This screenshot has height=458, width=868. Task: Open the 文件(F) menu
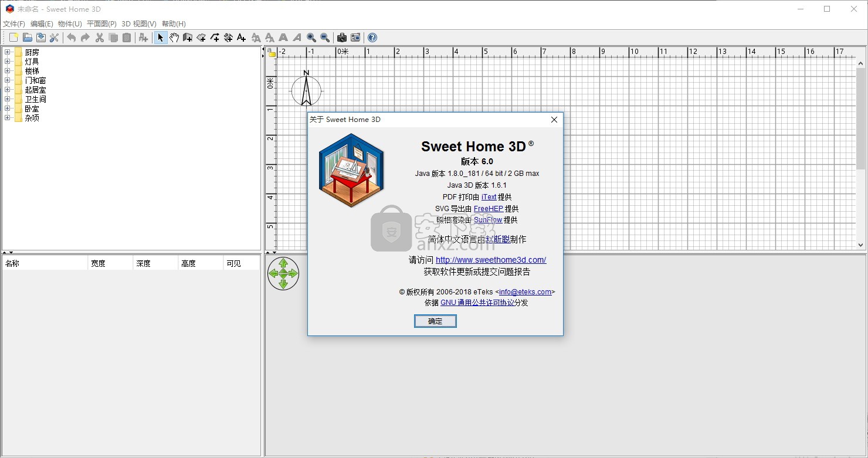pos(14,24)
